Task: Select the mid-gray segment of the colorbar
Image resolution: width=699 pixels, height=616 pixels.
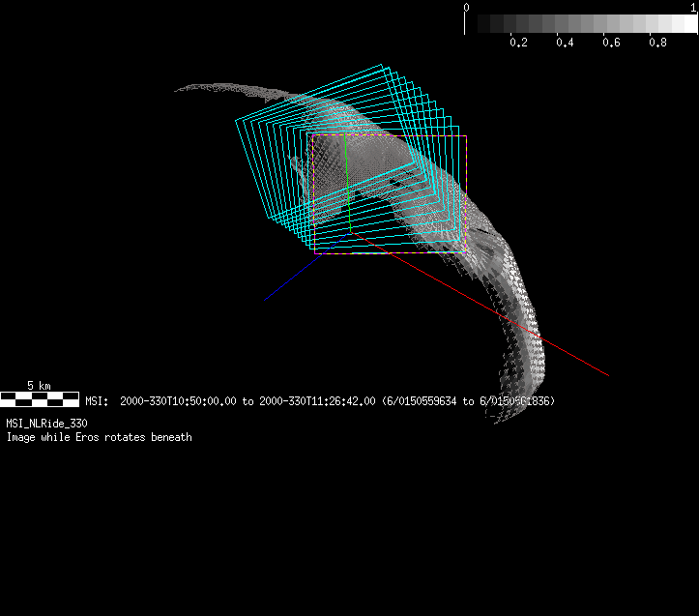Action: [582, 23]
